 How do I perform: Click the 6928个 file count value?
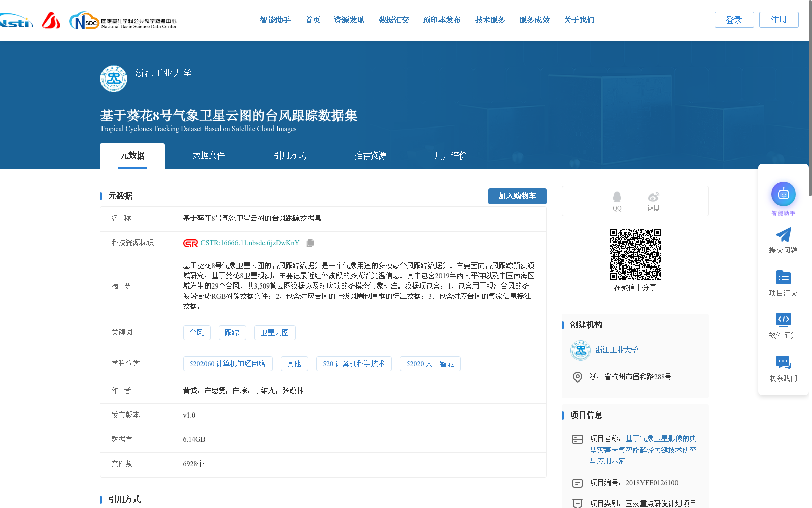click(193, 464)
